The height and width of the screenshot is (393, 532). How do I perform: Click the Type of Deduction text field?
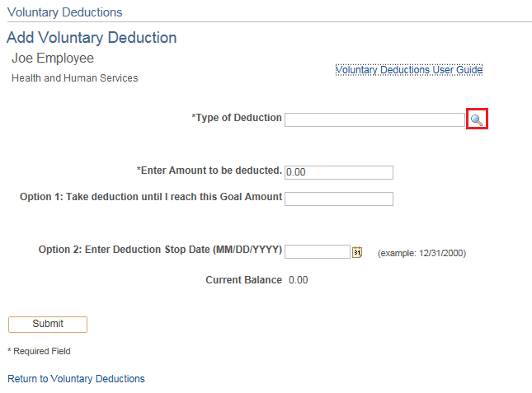coord(374,119)
